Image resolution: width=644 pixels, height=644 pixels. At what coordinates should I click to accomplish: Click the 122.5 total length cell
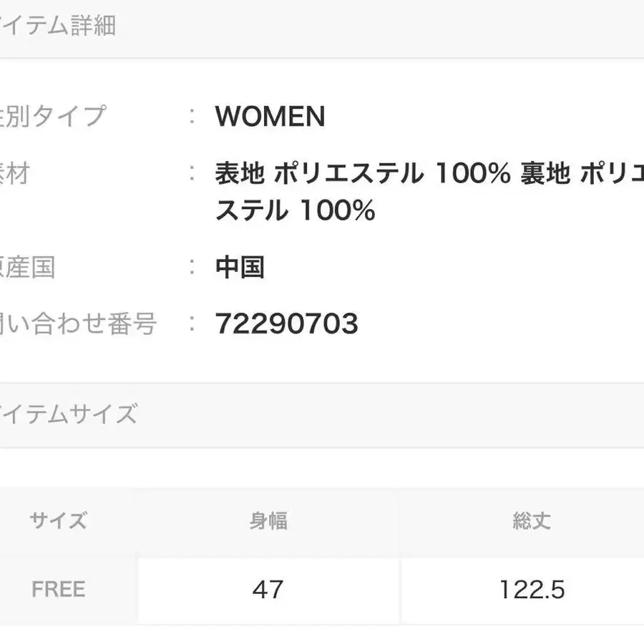click(531, 590)
